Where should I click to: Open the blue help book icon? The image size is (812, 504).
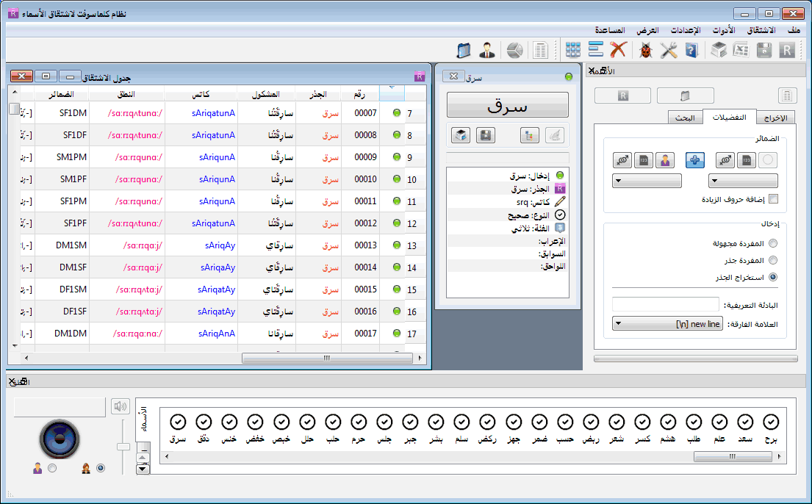(690, 50)
